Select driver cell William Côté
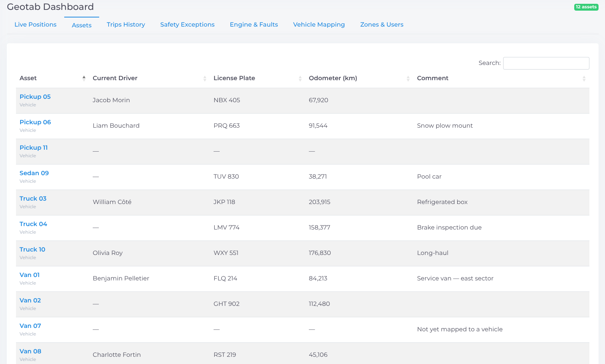 point(112,202)
